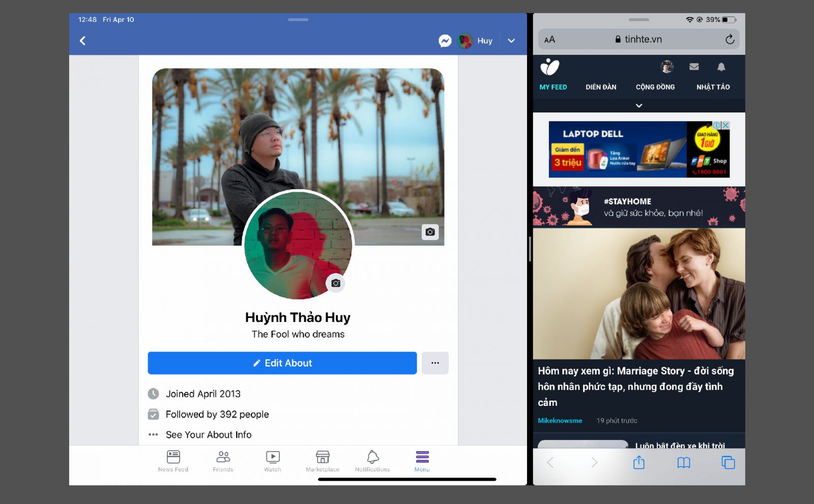Screen dimensions: 814x504
Task: Change cover photo using camera icon
Action: click(x=430, y=232)
